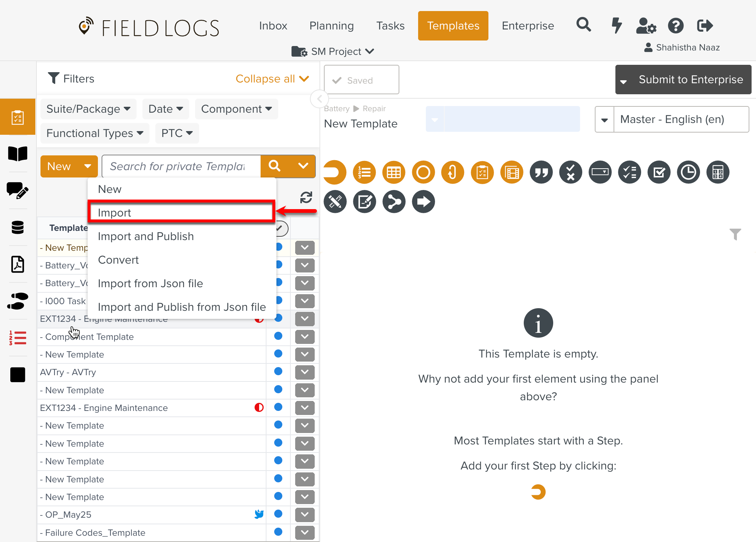Viewport: 756px width, 542px height.
Task: Open the lightning bolt quick actions icon
Action: tap(617, 25)
